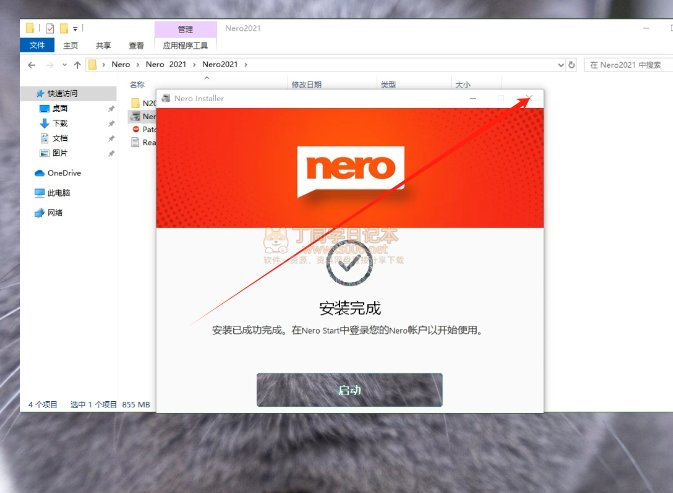Click Nero in the address path
The width and height of the screenshot is (673, 493).
[x=121, y=64]
